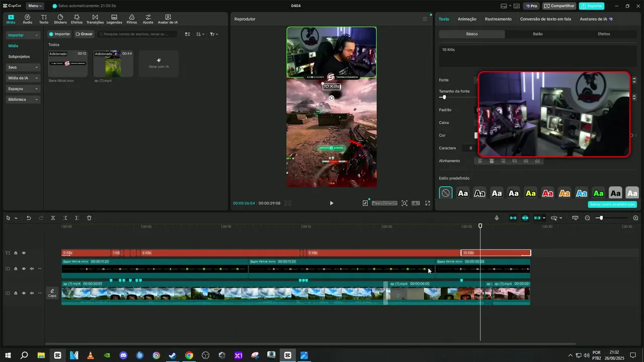The width and height of the screenshot is (644, 362).
Task: Toggle visibility of the text track
Action: click(x=24, y=253)
